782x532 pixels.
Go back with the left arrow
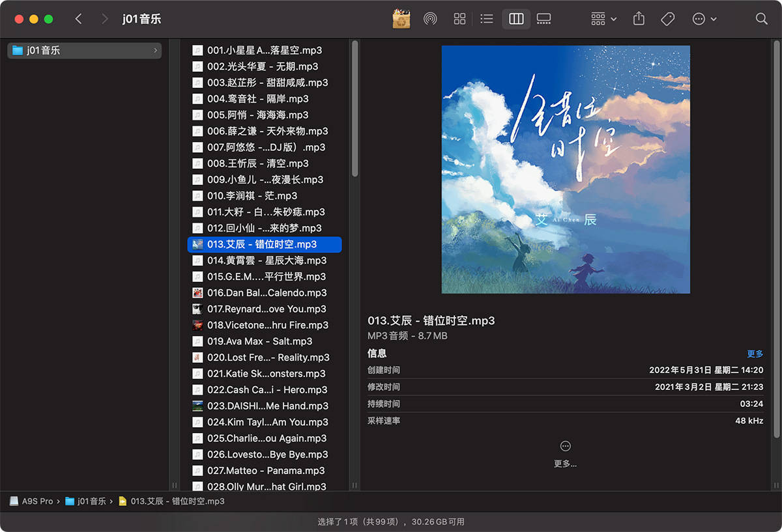pos(79,19)
